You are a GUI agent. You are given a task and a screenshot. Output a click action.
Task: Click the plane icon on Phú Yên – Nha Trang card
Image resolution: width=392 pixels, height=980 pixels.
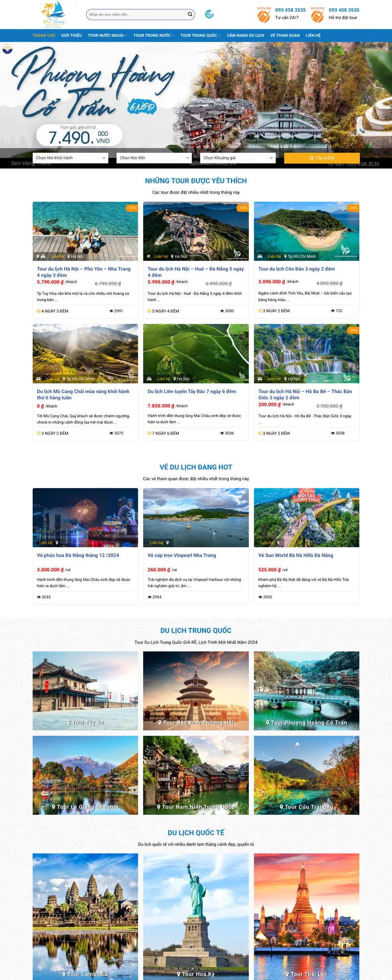(x=38, y=256)
